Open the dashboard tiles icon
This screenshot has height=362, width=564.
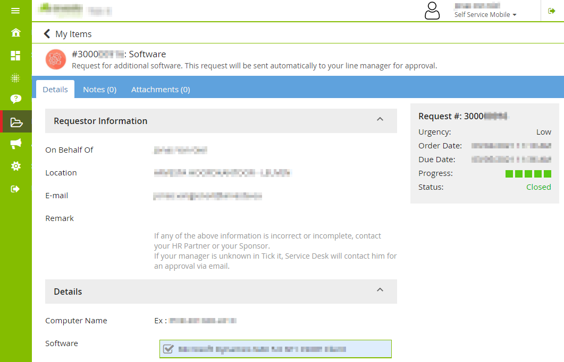tap(15, 55)
